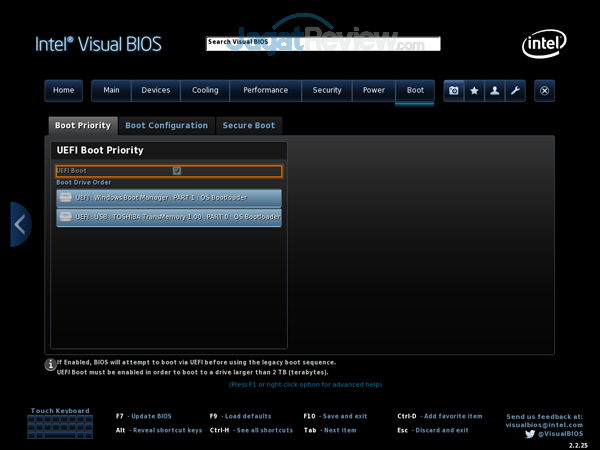Go to the Home menu
Image resolution: width=600 pixels, height=450 pixels.
pos(63,90)
